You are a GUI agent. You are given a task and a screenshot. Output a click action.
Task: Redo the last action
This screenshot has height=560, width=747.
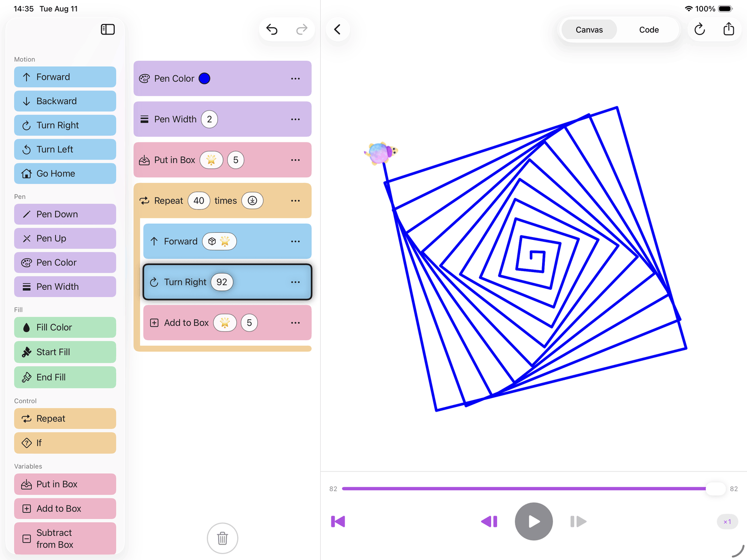(x=302, y=29)
